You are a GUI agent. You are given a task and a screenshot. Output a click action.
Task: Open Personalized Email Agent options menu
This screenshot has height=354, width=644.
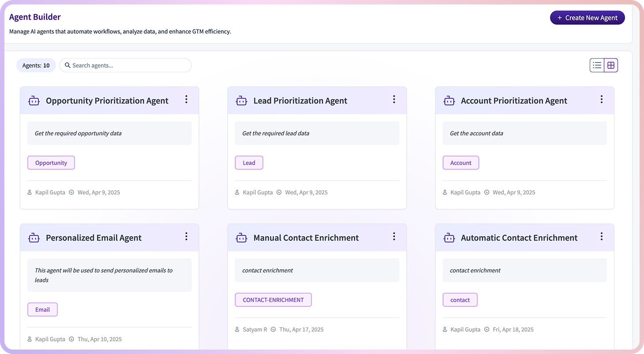[x=186, y=237]
